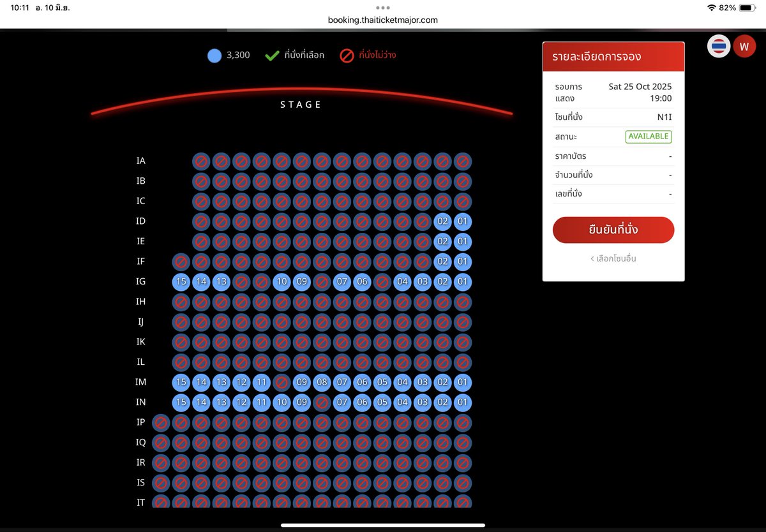Select seat 07 in row IN
The image size is (766, 532).
click(342, 403)
